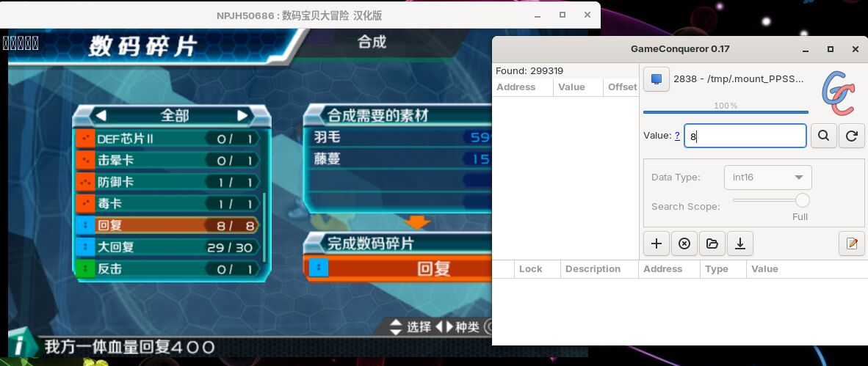
Task: Select the 大回复 item in list
Action: pos(167,246)
